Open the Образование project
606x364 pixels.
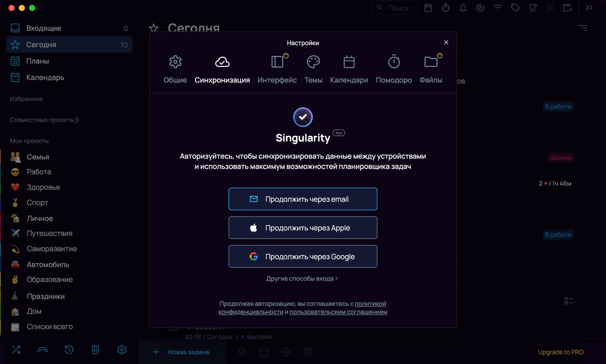[x=69, y=279]
